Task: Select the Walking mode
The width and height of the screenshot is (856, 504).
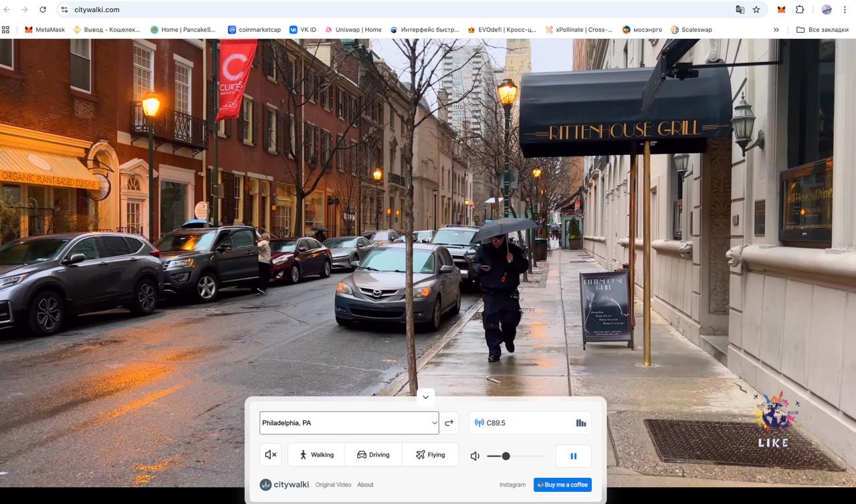Action: coord(315,455)
